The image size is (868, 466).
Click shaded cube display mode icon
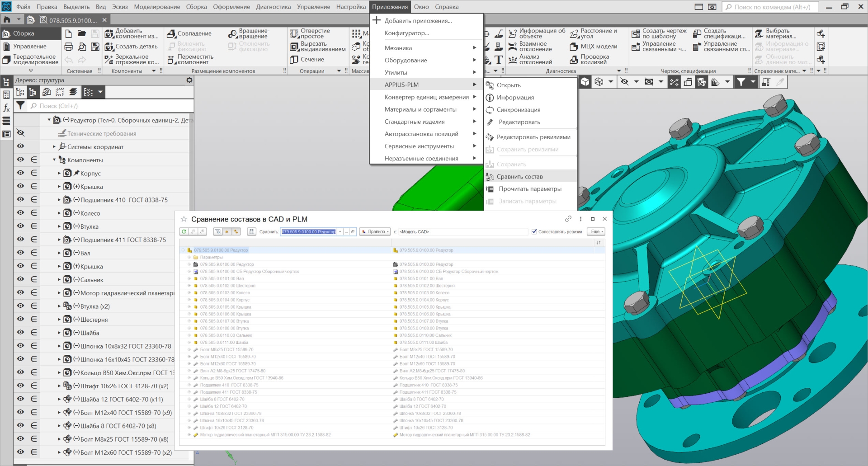[x=585, y=82]
